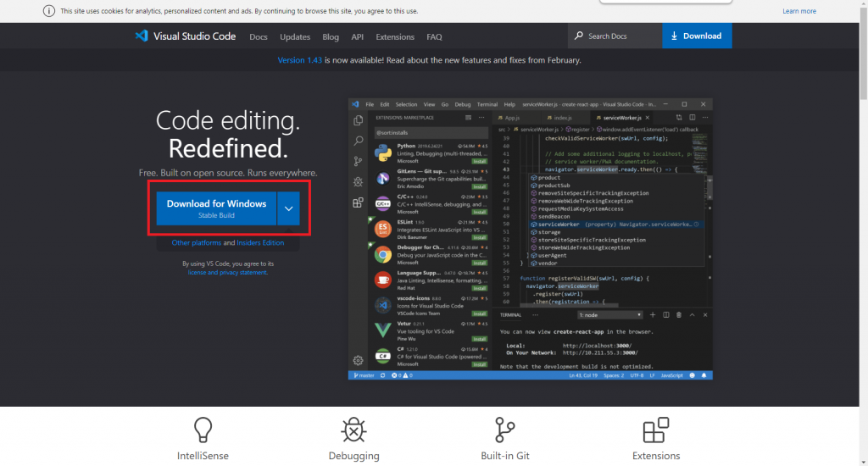Click the feedback smiley in editor status bar

coord(692,375)
